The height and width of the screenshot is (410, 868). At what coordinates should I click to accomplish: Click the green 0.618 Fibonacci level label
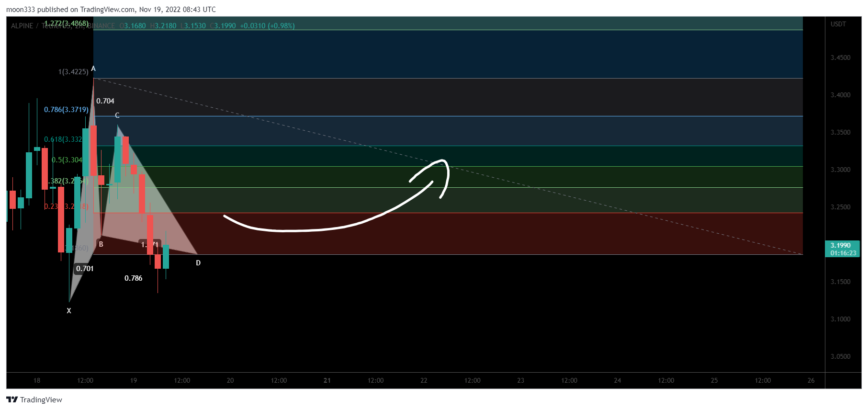pos(63,139)
